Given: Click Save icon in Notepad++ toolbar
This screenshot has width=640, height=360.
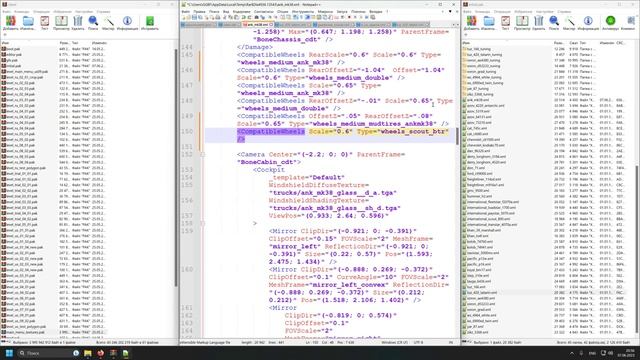Looking at the screenshot, I should coord(194,18).
